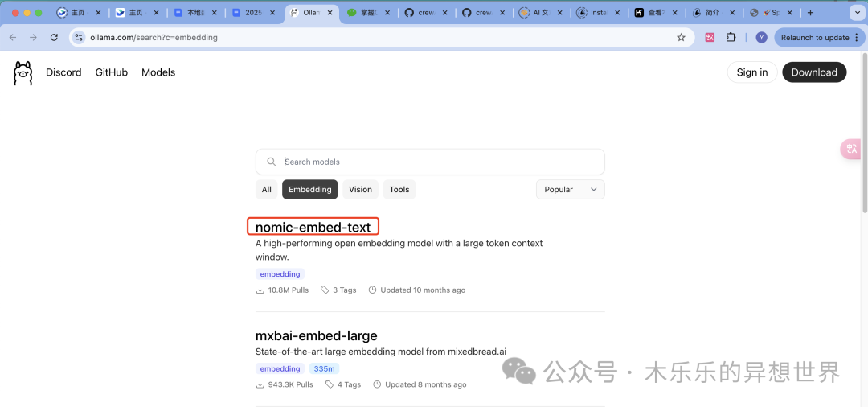Close the Ollama tab

pyautogui.click(x=330, y=13)
